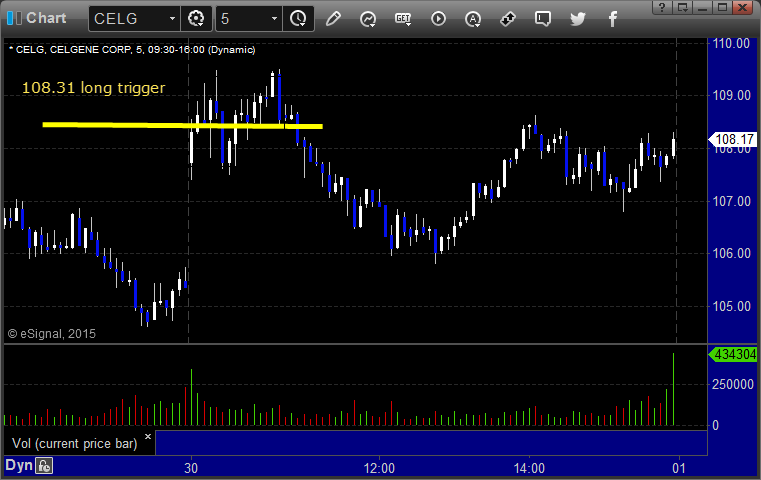Open the GET studies icon

[x=403, y=19]
